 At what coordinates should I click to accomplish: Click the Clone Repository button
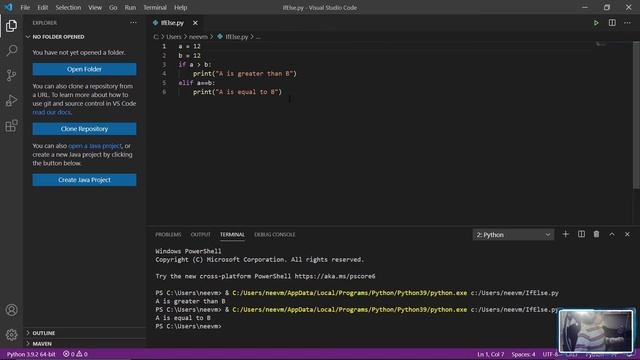[x=84, y=129]
